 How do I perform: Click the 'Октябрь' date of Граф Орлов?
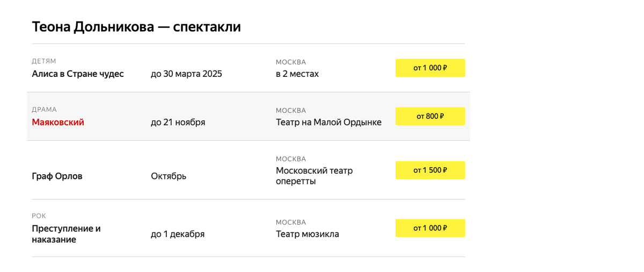(169, 176)
